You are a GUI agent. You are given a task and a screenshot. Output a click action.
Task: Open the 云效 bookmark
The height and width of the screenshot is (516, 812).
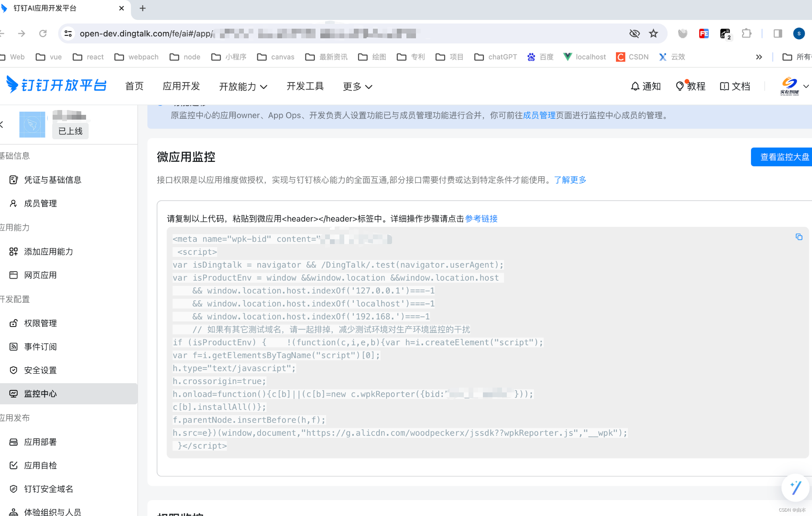(x=672, y=57)
